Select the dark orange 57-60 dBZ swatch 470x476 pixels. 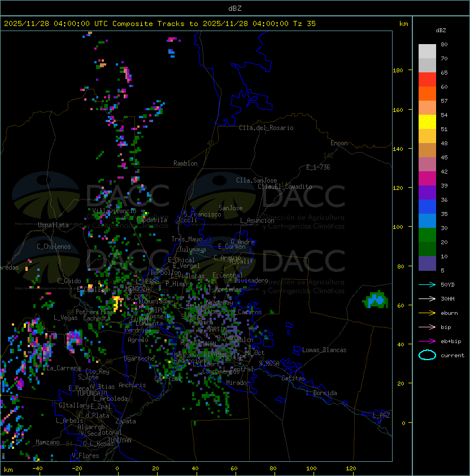click(427, 94)
